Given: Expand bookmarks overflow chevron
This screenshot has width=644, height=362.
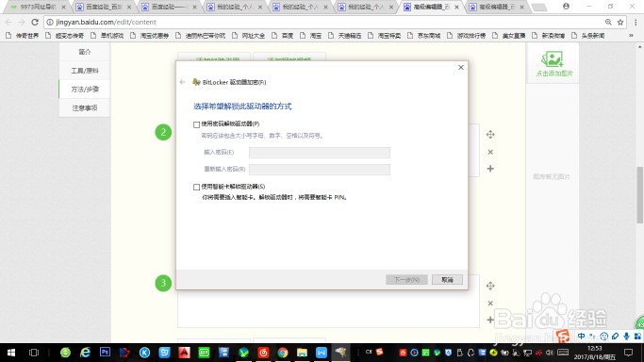Looking at the screenshot, I should pos(631,36).
